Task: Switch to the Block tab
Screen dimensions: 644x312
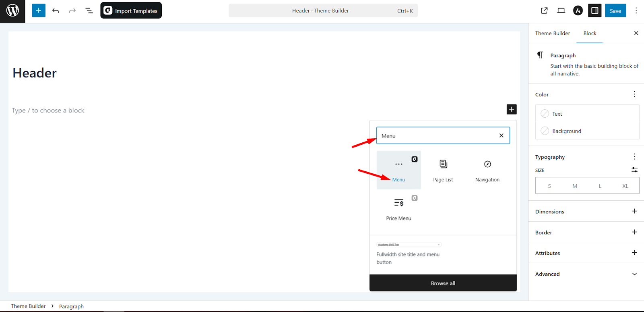Action: (x=590, y=33)
